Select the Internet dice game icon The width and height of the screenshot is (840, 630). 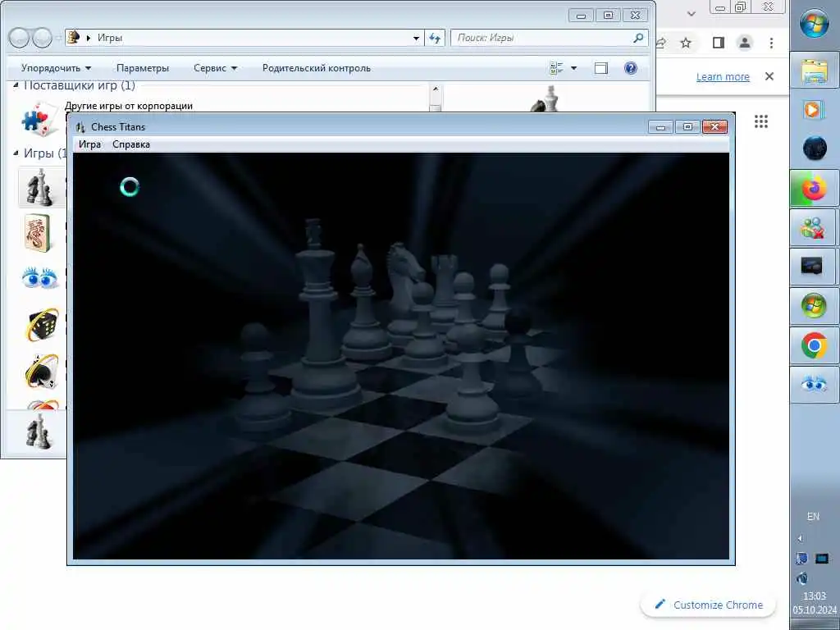pos(43,325)
